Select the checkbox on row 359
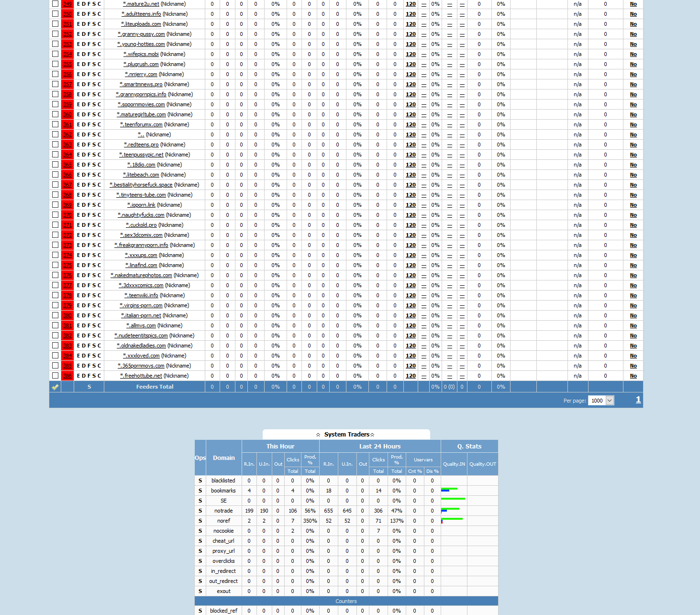The height and width of the screenshot is (615, 700). click(x=56, y=104)
